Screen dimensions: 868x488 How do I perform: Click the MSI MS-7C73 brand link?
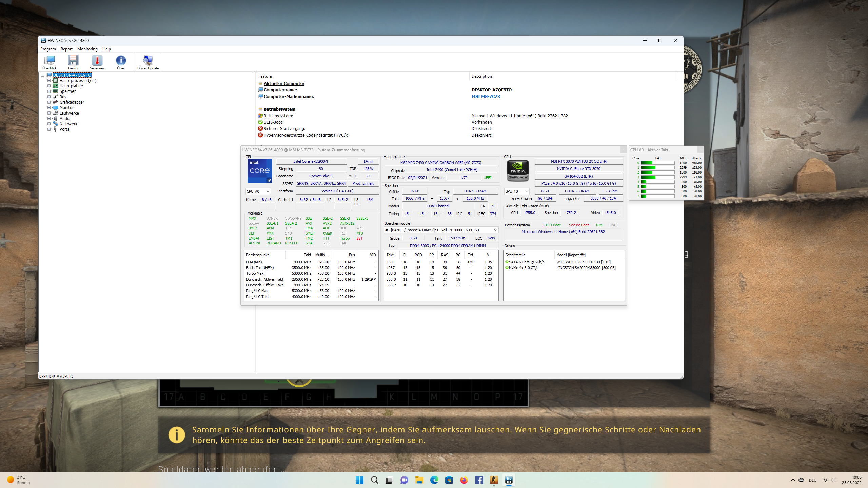pos(486,97)
